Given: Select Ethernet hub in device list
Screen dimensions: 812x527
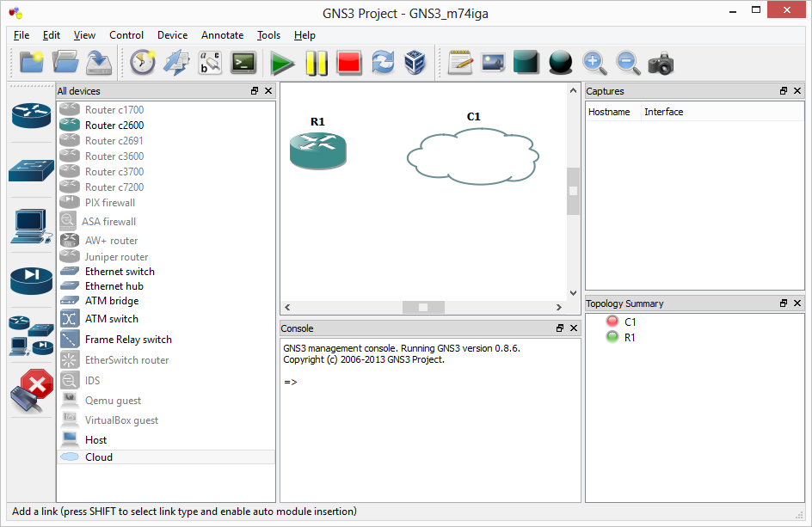Looking at the screenshot, I should [x=166, y=286].
